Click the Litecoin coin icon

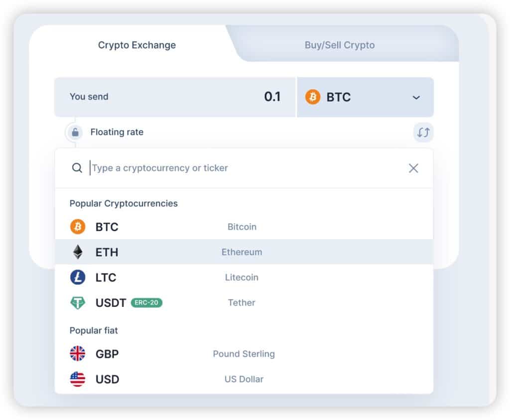78,278
